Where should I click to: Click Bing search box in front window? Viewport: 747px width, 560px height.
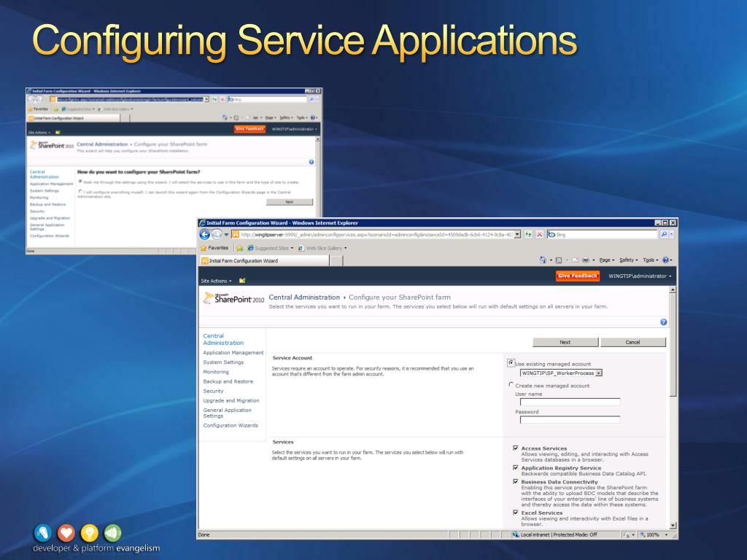click(602, 234)
